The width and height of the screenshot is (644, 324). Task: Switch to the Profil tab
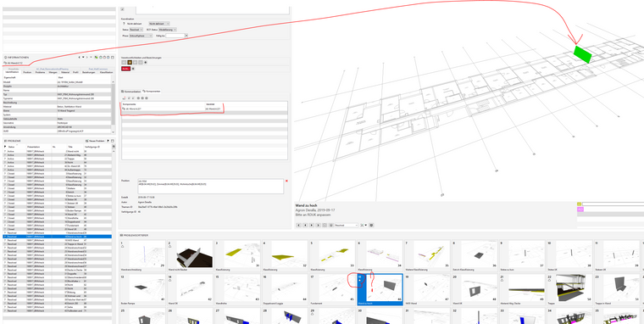pyautogui.click(x=75, y=72)
